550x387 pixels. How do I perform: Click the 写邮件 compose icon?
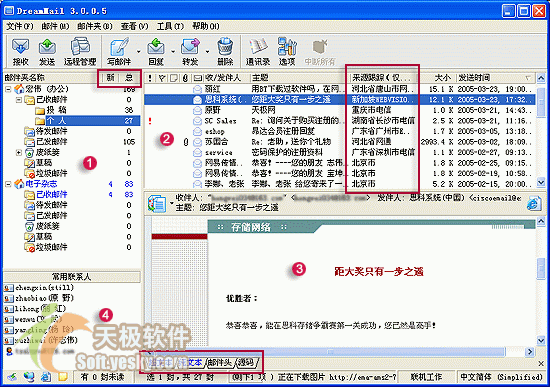119,52
